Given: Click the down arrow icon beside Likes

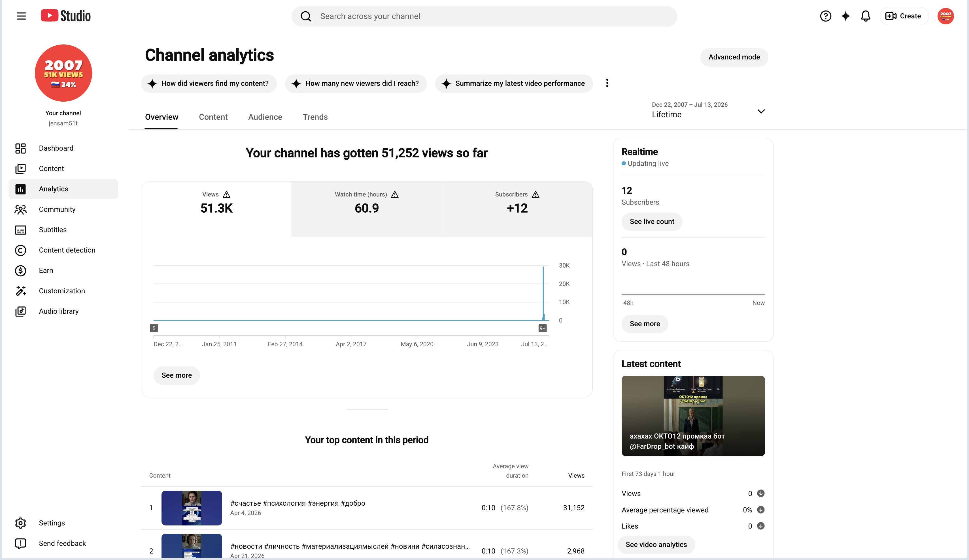Looking at the screenshot, I should tap(760, 526).
